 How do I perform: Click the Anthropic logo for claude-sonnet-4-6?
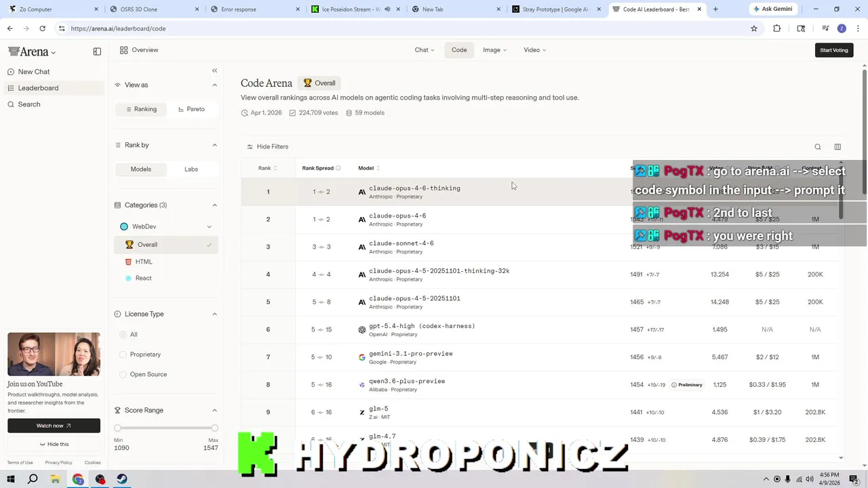point(362,247)
